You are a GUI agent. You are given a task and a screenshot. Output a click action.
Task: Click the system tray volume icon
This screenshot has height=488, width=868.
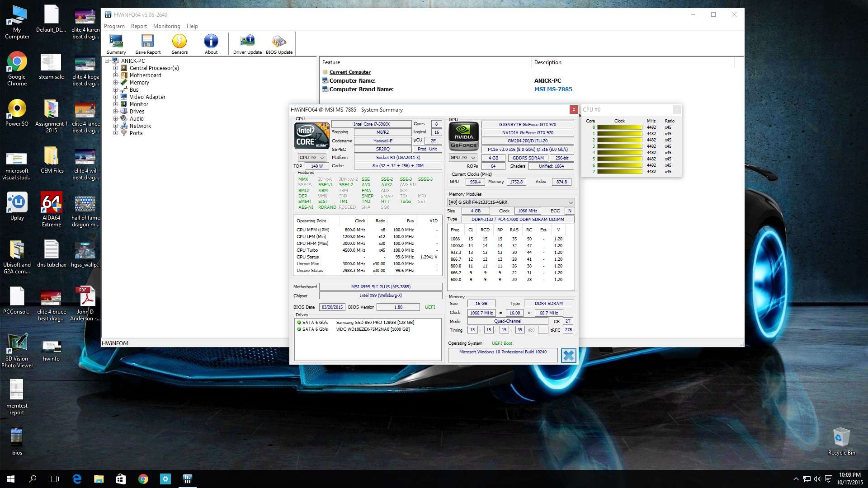tap(817, 479)
